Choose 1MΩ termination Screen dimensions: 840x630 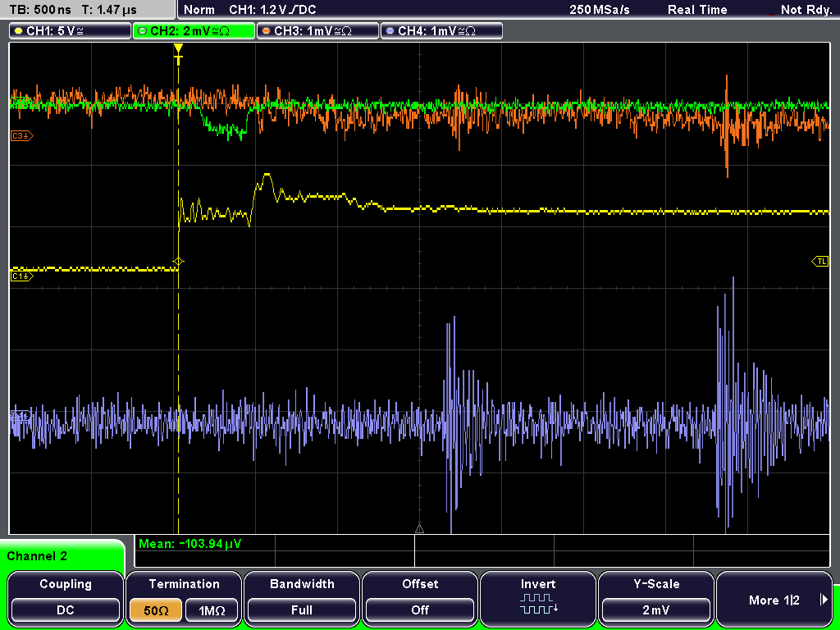click(212, 610)
